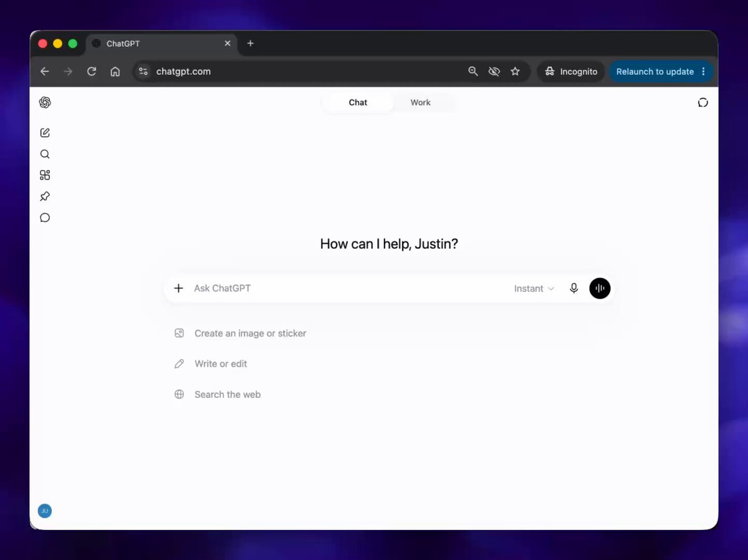Open a new browser tab
748x560 pixels.
251,44
